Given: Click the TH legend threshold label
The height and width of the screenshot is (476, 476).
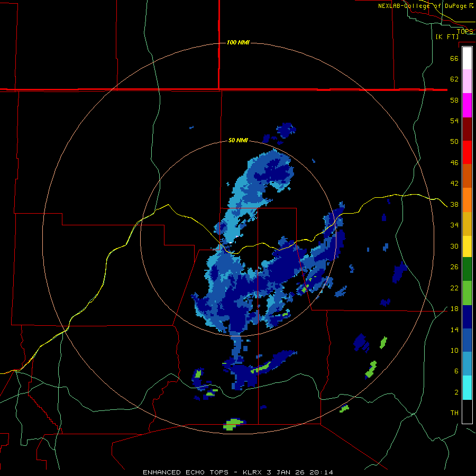Looking at the screenshot, I should click(x=454, y=413).
